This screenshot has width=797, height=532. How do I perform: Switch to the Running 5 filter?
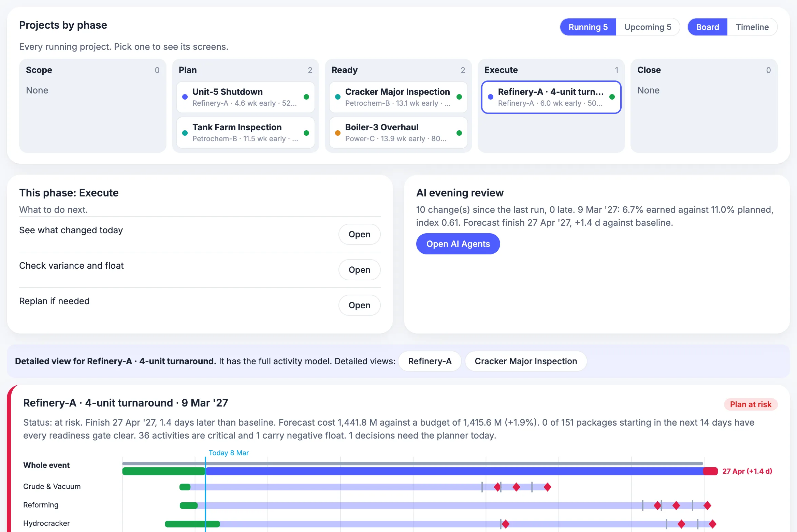pyautogui.click(x=588, y=27)
